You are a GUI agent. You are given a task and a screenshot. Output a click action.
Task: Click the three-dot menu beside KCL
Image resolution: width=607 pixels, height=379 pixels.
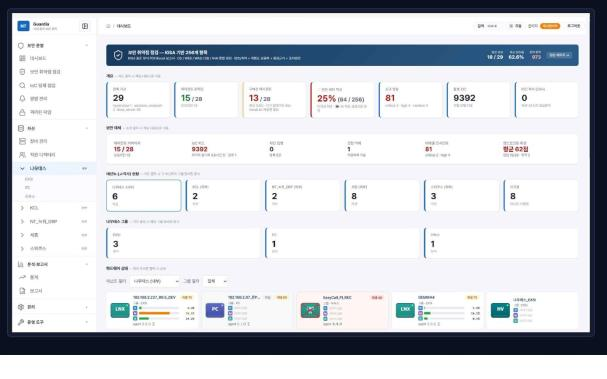(x=84, y=208)
